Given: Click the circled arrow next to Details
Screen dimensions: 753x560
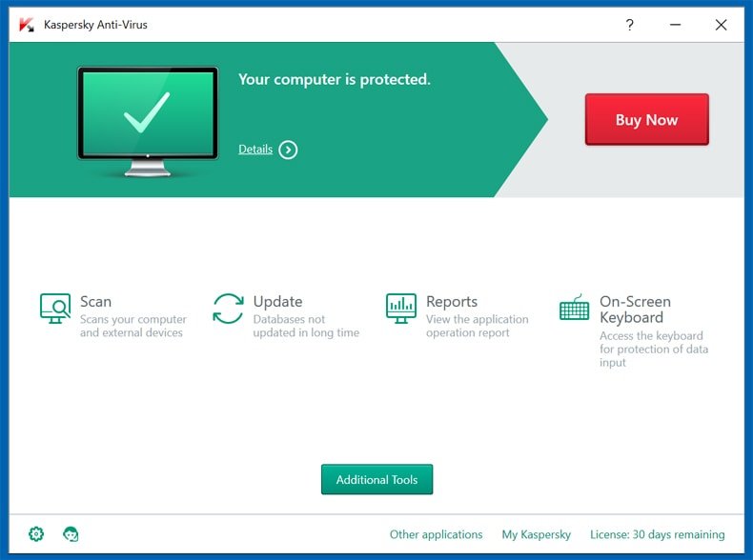Looking at the screenshot, I should 288,150.
